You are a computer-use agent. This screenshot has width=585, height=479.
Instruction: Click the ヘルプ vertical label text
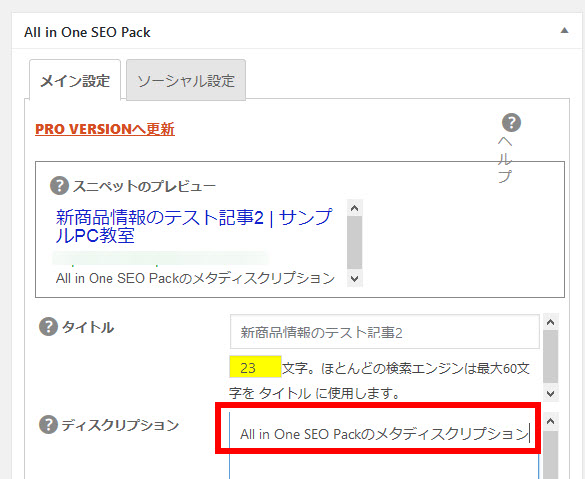coord(505,159)
